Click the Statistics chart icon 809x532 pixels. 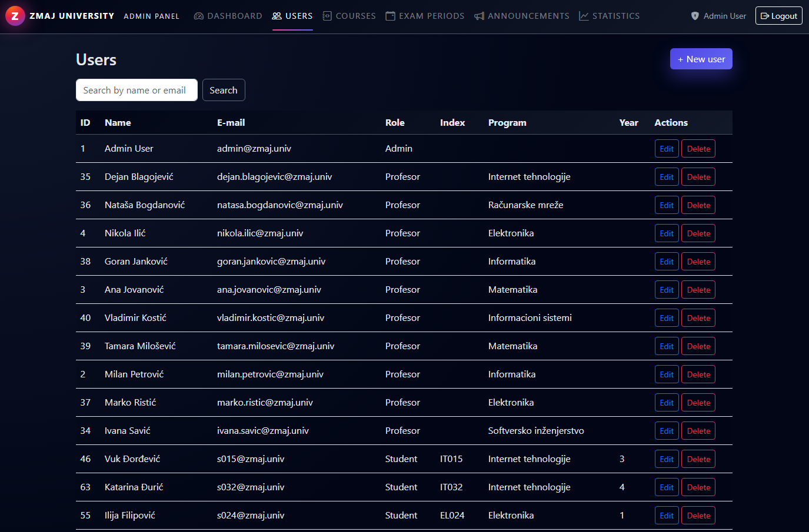coord(584,16)
